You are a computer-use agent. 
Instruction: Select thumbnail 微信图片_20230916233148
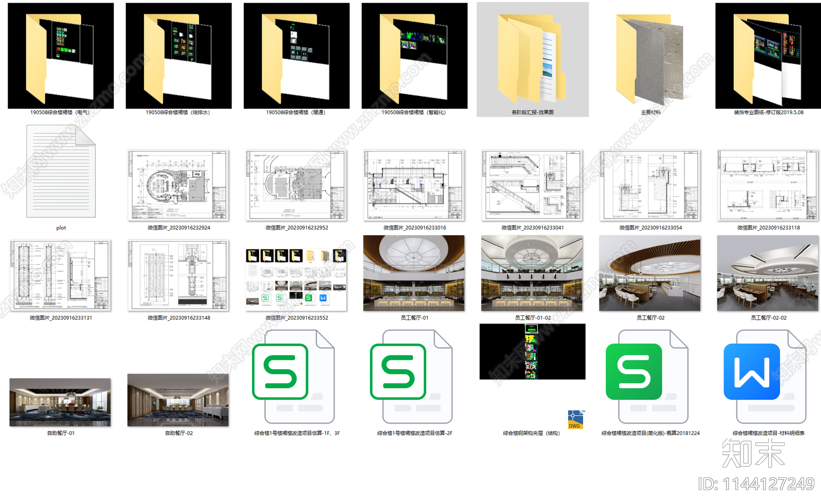pyautogui.click(x=179, y=276)
